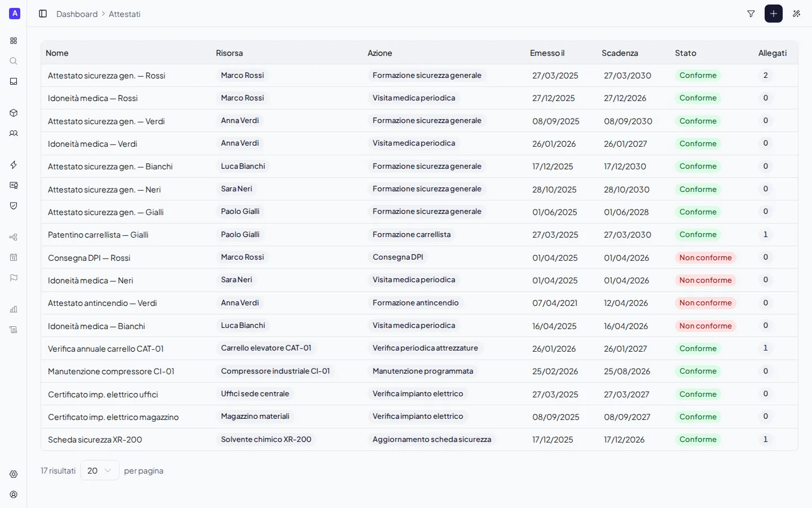Go to Dashboard breadcrumb link
This screenshot has width=812, height=508.
[77, 14]
